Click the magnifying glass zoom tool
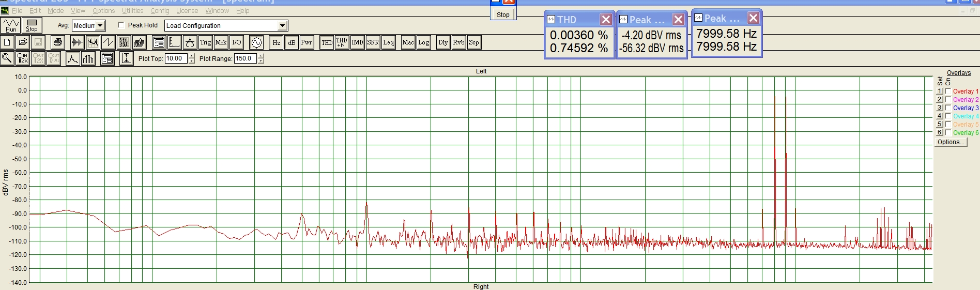 (7, 58)
